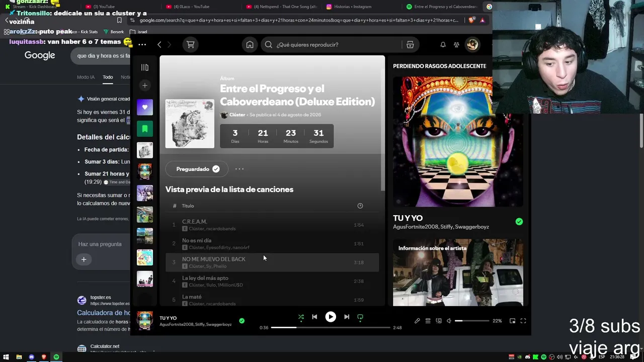Screen dimensions: 644x362
Task: Click the browser address bar URL
Action: click(x=299, y=20)
